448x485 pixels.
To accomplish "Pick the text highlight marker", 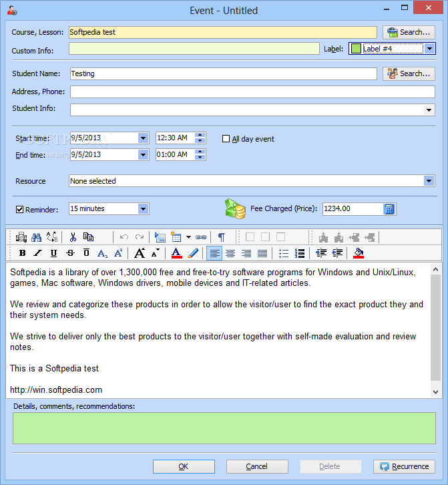I will [x=193, y=253].
